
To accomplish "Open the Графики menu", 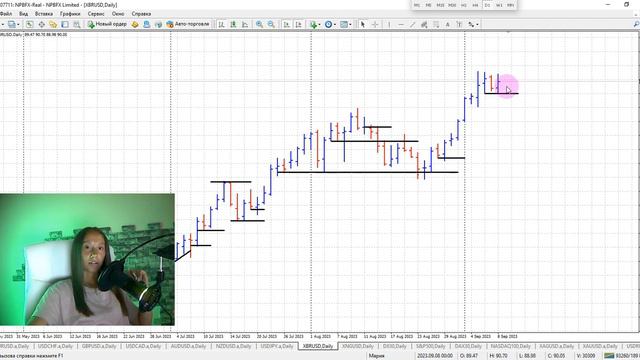I will pos(70,14).
